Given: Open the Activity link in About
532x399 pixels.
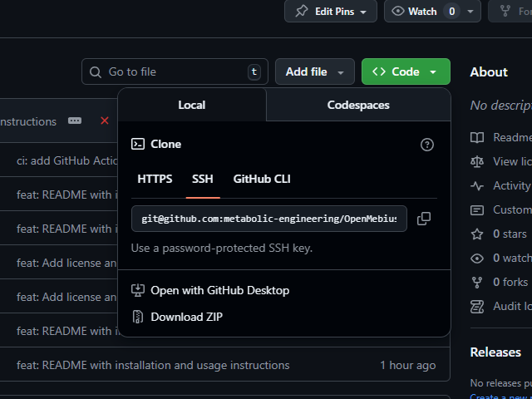Looking at the screenshot, I should tap(512, 185).
